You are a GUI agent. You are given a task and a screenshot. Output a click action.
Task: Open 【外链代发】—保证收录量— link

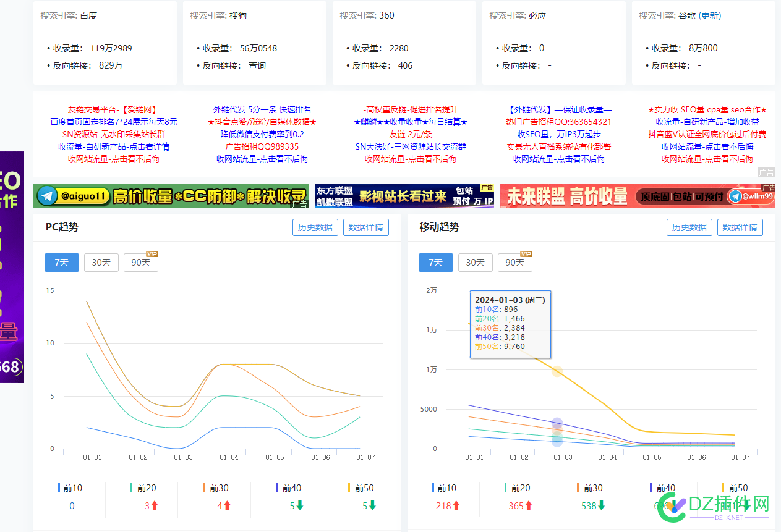[x=559, y=109]
